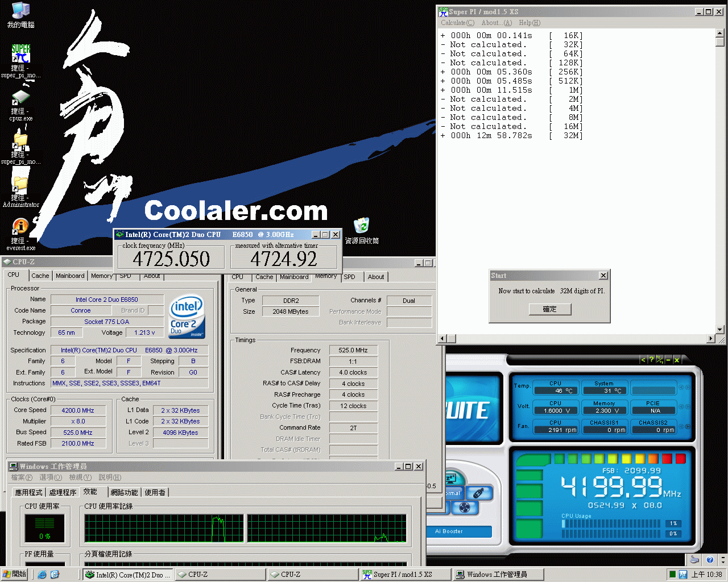Click the AI Suite overclock rocket icon
This screenshot has width=728, height=582.
point(479,493)
